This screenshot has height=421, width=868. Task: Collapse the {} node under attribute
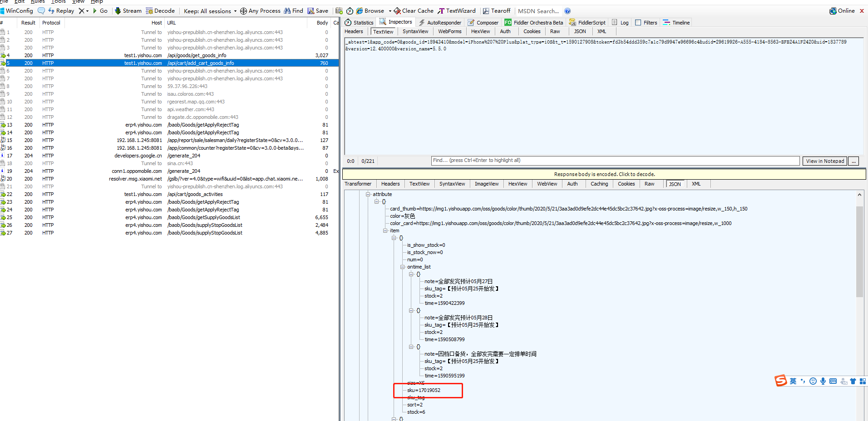click(377, 201)
